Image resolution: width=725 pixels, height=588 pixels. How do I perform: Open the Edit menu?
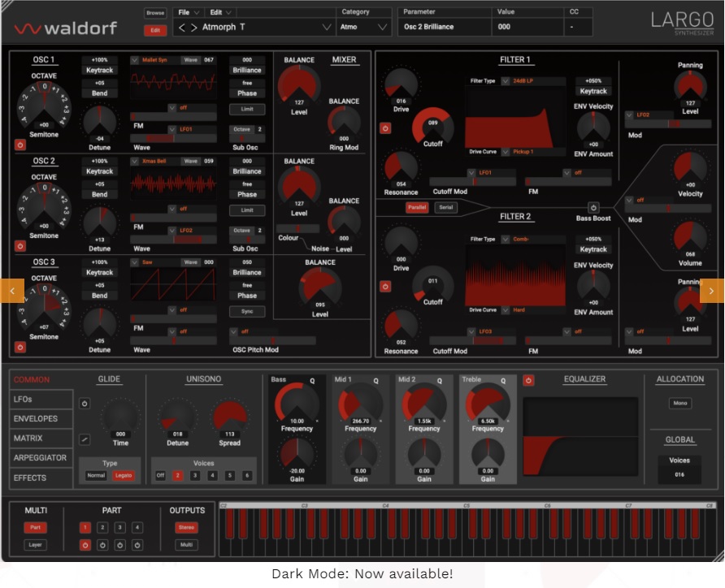coord(220,12)
